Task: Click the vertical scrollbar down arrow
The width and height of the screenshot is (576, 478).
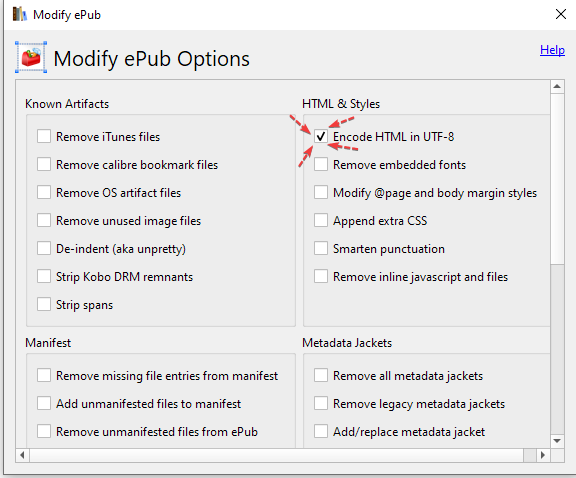Action: (557, 441)
